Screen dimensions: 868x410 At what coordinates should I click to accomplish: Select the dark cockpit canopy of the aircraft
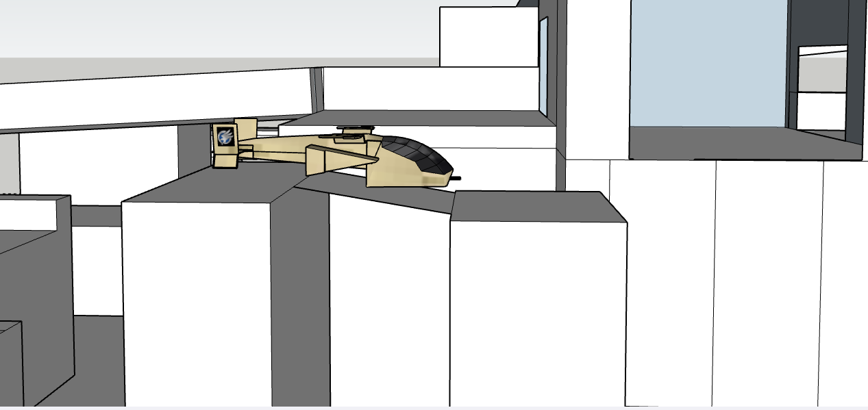tap(418, 154)
